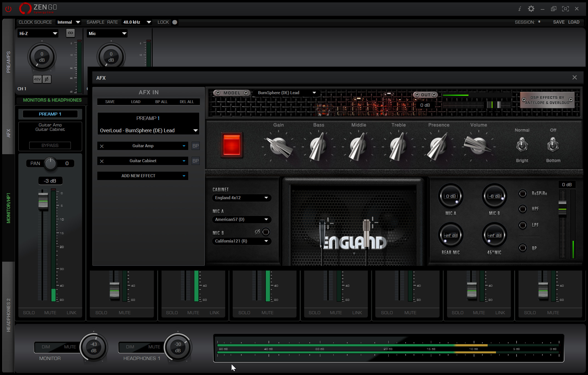This screenshot has height=375, width=588.
Task: Remove the Guitar Amp effect
Action: [102, 146]
